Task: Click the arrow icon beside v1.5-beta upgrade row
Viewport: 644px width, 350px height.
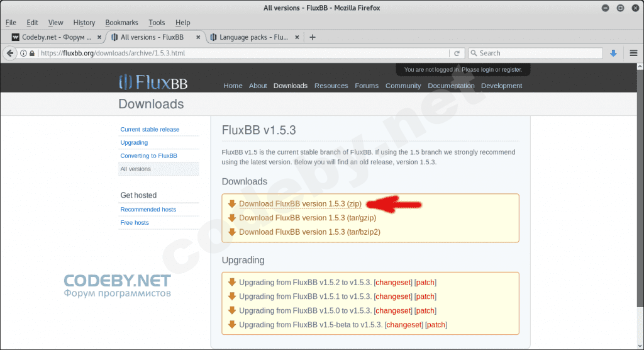Action: click(x=232, y=324)
